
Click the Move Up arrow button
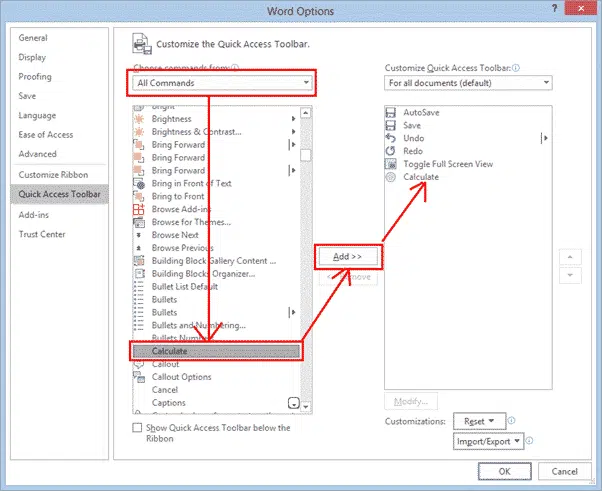click(x=570, y=257)
